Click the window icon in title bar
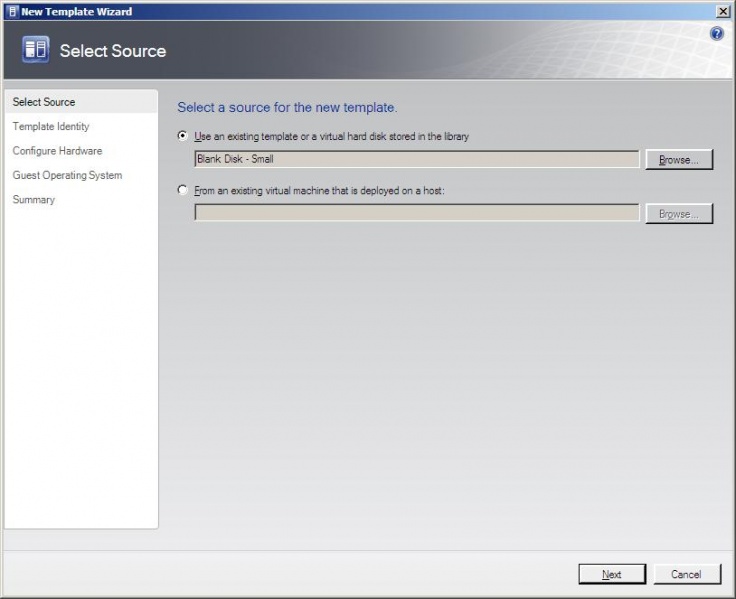This screenshot has height=599, width=736. (11, 11)
